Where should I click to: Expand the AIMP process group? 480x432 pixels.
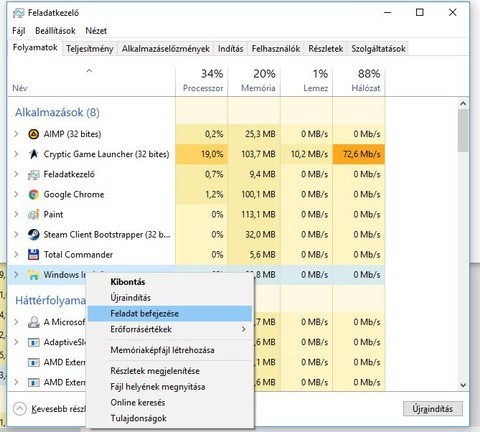tap(16, 134)
